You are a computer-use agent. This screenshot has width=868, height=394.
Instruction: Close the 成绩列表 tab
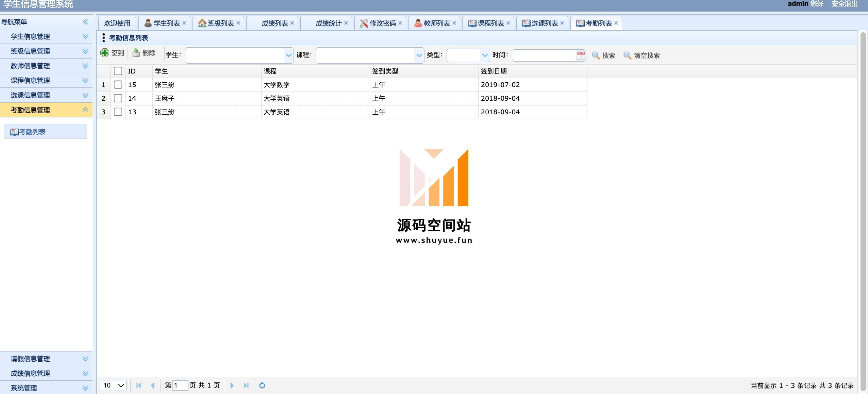pyautogui.click(x=292, y=23)
